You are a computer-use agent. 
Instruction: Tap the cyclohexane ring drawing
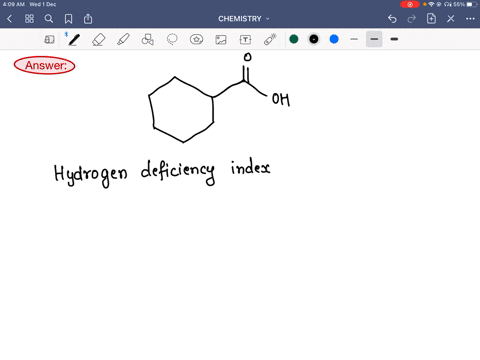tap(181, 110)
